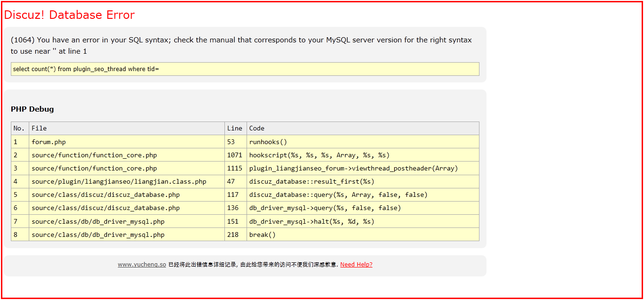The image size is (644, 300).
Task: Select the break() code cell
Action: (x=262, y=235)
